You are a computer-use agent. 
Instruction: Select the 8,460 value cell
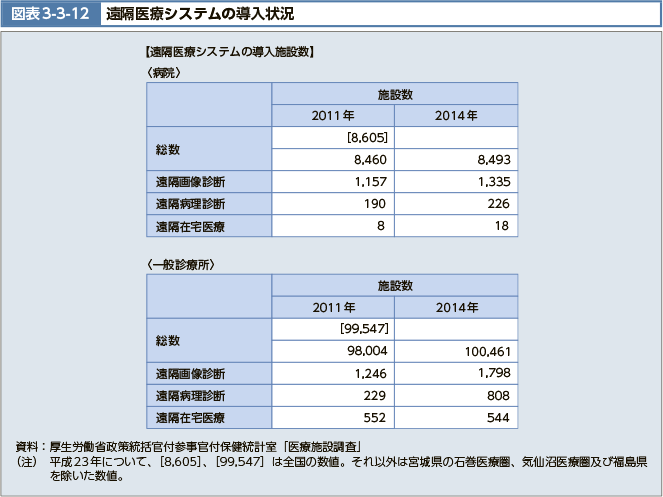point(370,159)
